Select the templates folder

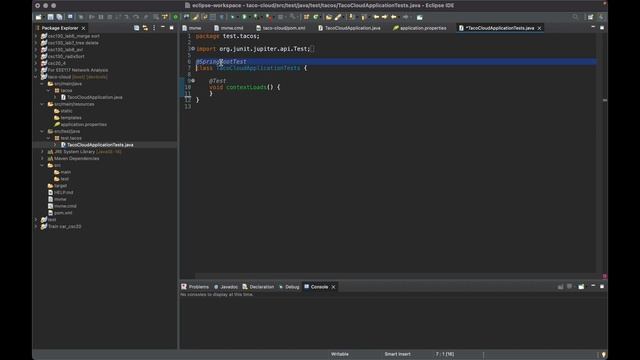tap(71, 118)
